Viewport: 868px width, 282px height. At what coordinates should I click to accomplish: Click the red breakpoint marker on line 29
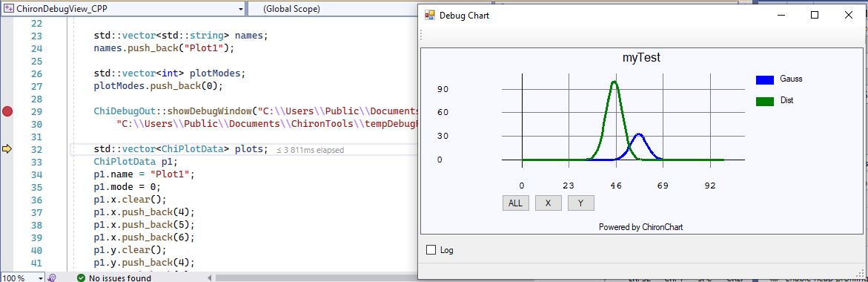(x=7, y=112)
